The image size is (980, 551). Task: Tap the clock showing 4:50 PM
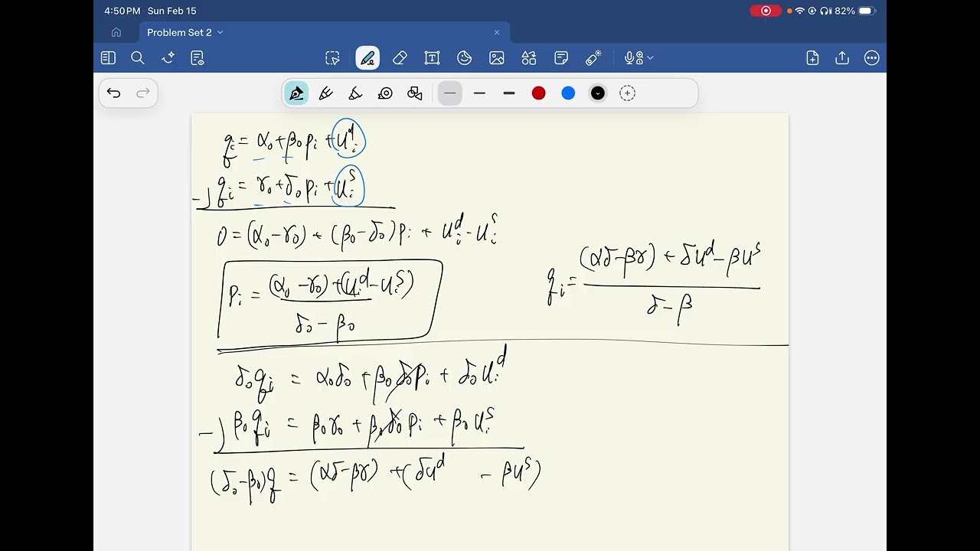point(122,11)
